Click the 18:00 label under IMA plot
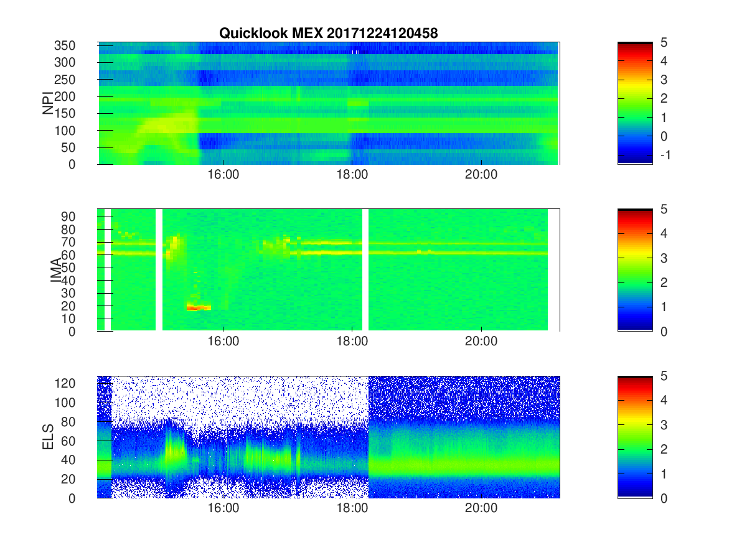Image resolution: width=747 pixels, height=560 pixels. point(352,341)
